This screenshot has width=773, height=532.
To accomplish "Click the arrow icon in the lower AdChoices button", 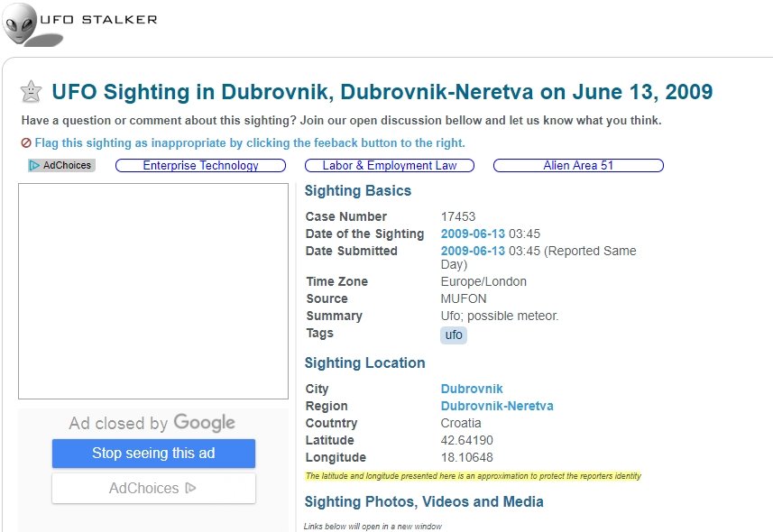I will [x=190, y=488].
